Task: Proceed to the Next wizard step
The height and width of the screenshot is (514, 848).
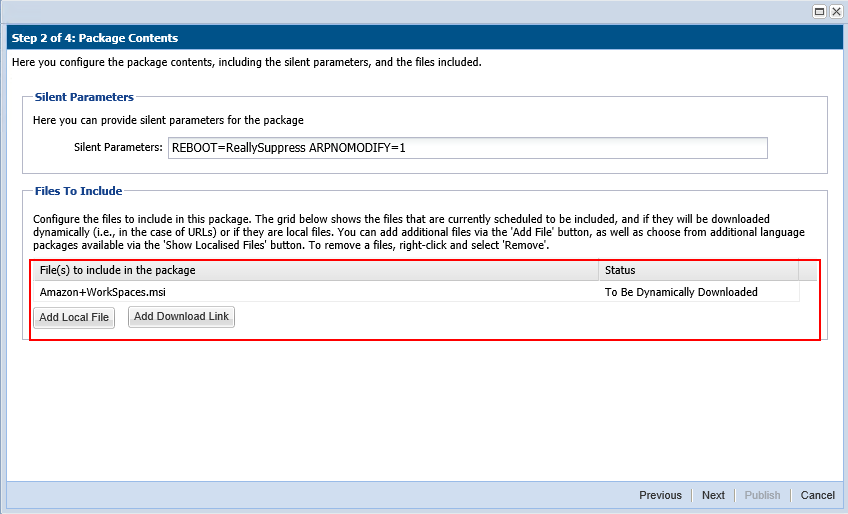Action: point(713,495)
